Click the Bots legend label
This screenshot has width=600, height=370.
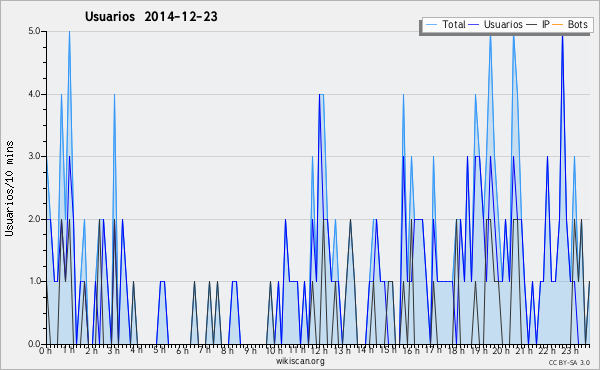coord(577,24)
